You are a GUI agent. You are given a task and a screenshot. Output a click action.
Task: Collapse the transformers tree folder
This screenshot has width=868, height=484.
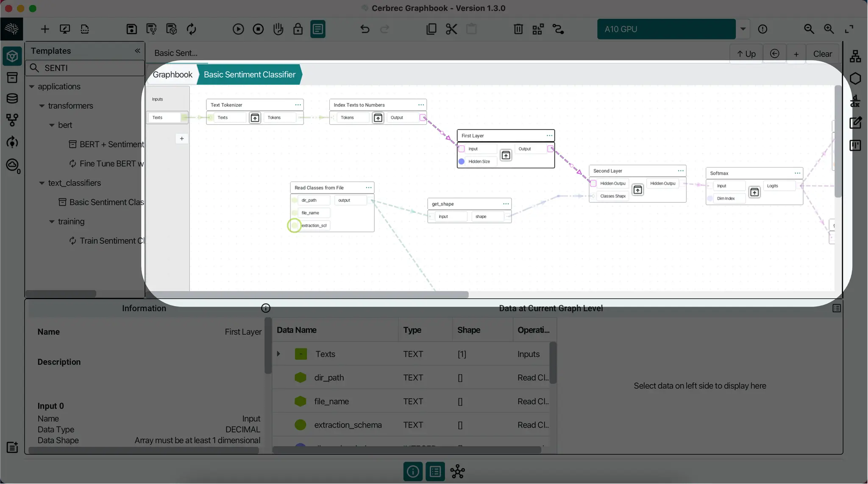[x=42, y=106]
